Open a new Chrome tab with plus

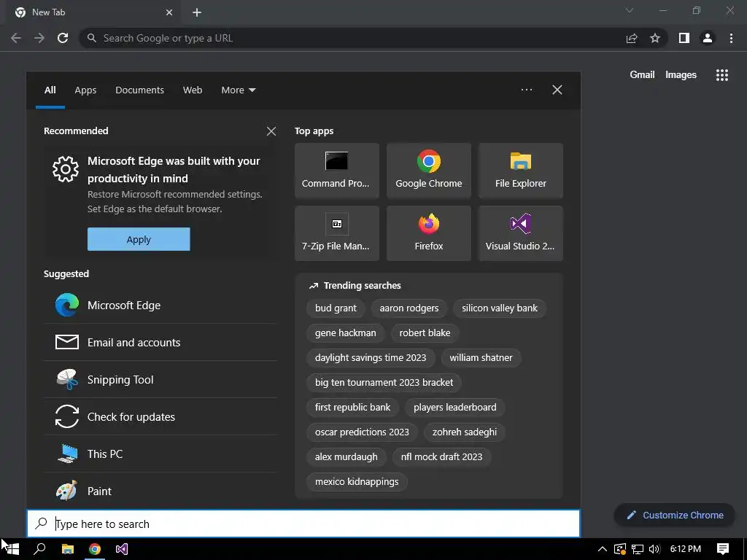pyautogui.click(x=197, y=12)
